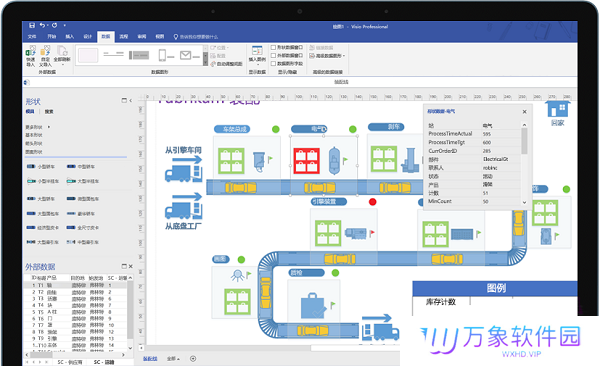Add a new page with plus button
This screenshot has width=600, height=366.
[x=193, y=359]
